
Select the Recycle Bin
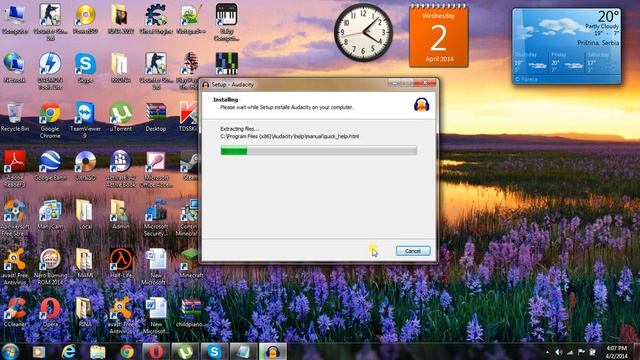tap(15, 117)
